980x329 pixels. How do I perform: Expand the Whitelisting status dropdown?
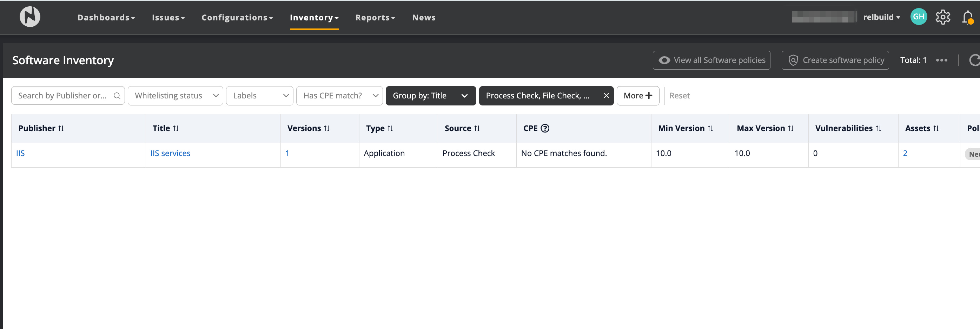[x=176, y=96]
